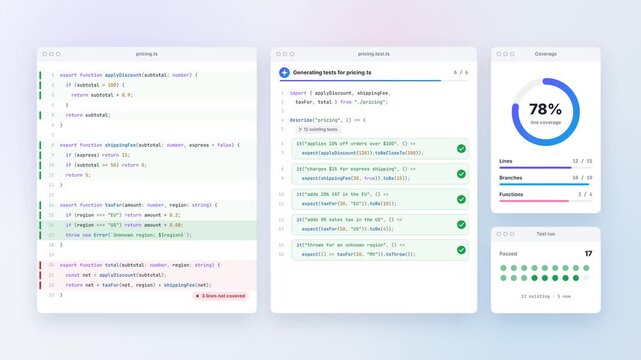
Task: Click the expect(shippingFee(20, true)) assertion line
Action: point(356,178)
